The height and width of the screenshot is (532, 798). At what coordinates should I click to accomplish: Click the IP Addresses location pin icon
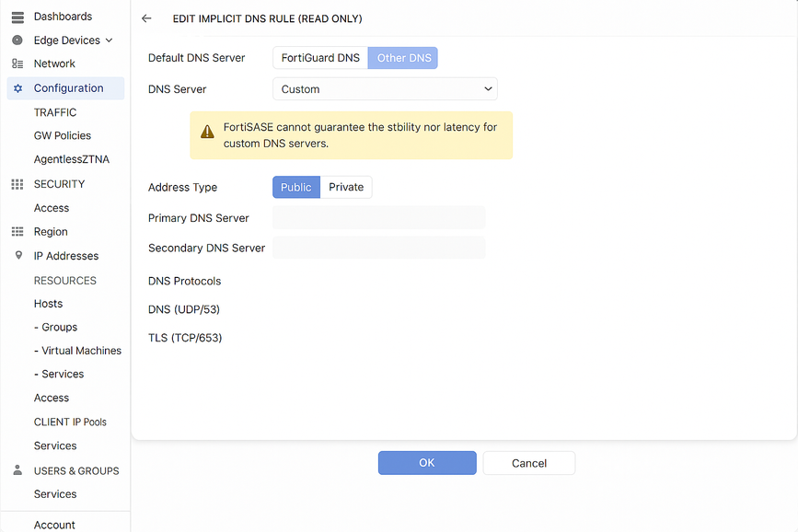(x=17, y=256)
